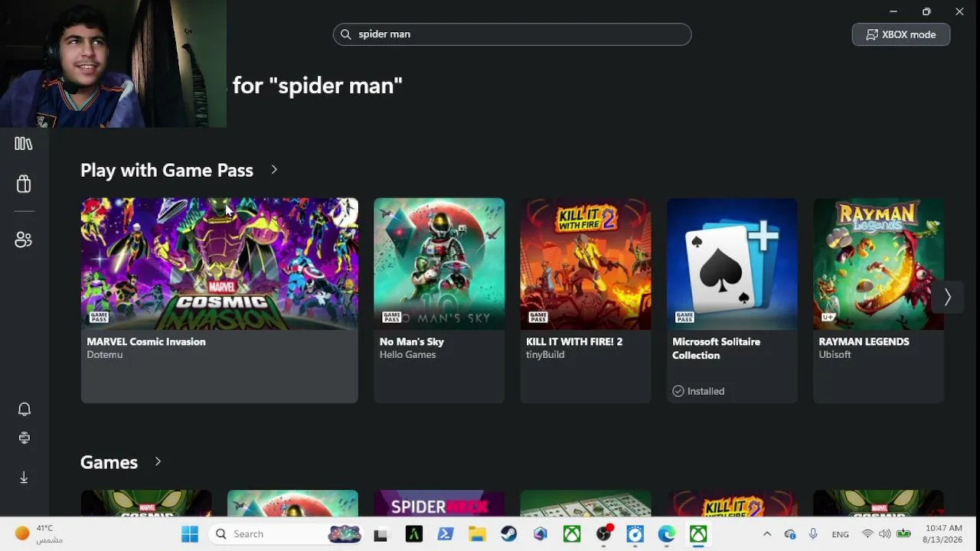Click the Microsoft Solitaire Collection title

click(x=717, y=349)
